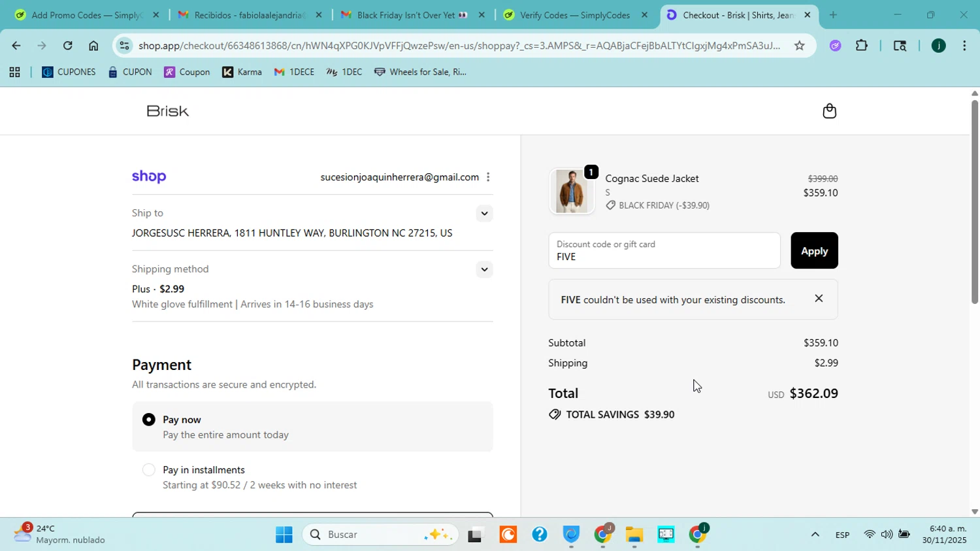The height and width of the screenshot is (551, 980).
Task: Open the weather widget on taskbar
Action: (x=59, y=535)
